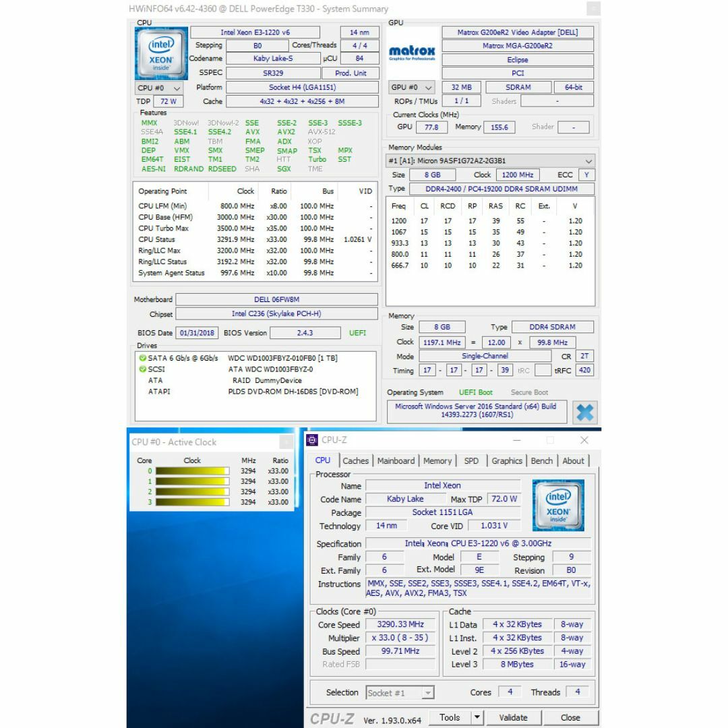728x728 pixels.
Task: Open the About tab
Action: (574, 460)
